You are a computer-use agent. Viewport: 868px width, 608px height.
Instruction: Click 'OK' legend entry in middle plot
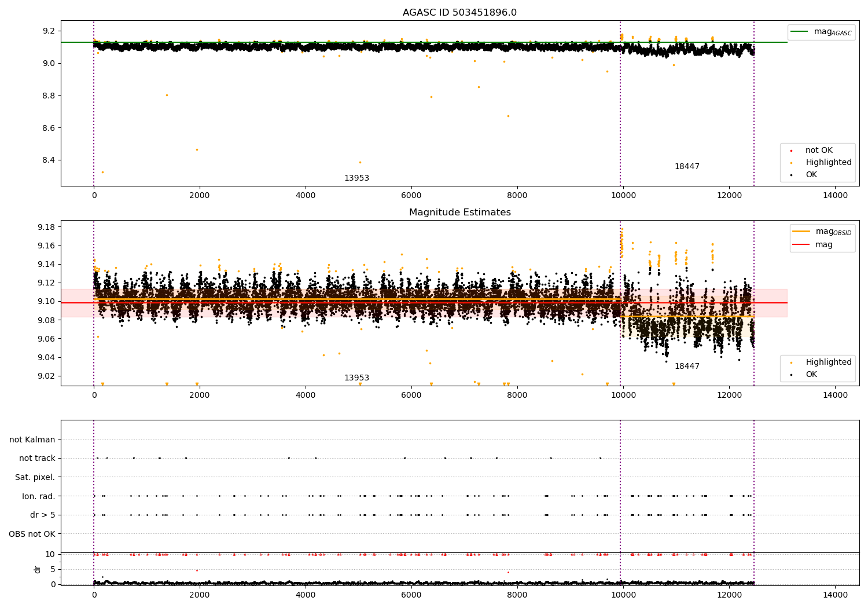pyautogui.click(x=804, y=375)
